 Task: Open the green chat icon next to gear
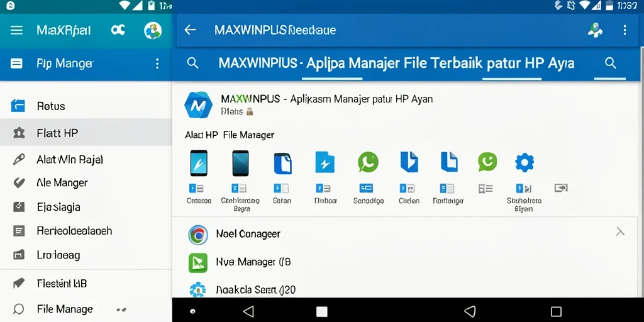[487, 162]
